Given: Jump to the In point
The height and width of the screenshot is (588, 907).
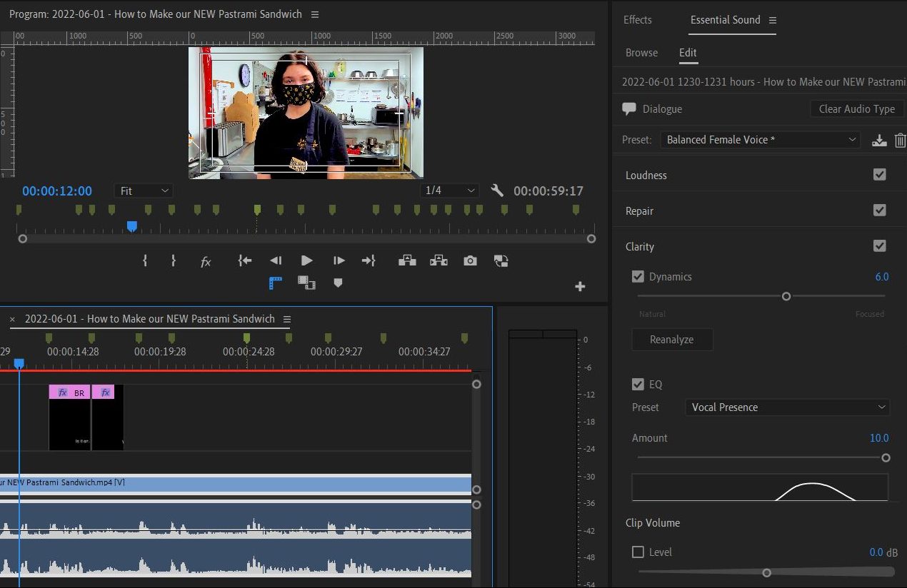Looking at the screenshot, I should 245,261.
